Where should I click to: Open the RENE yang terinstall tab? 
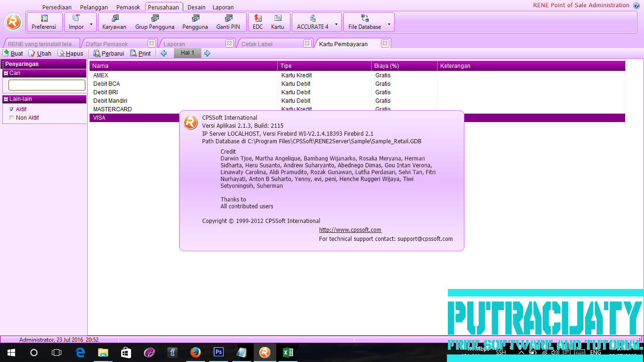coord(41,44)
